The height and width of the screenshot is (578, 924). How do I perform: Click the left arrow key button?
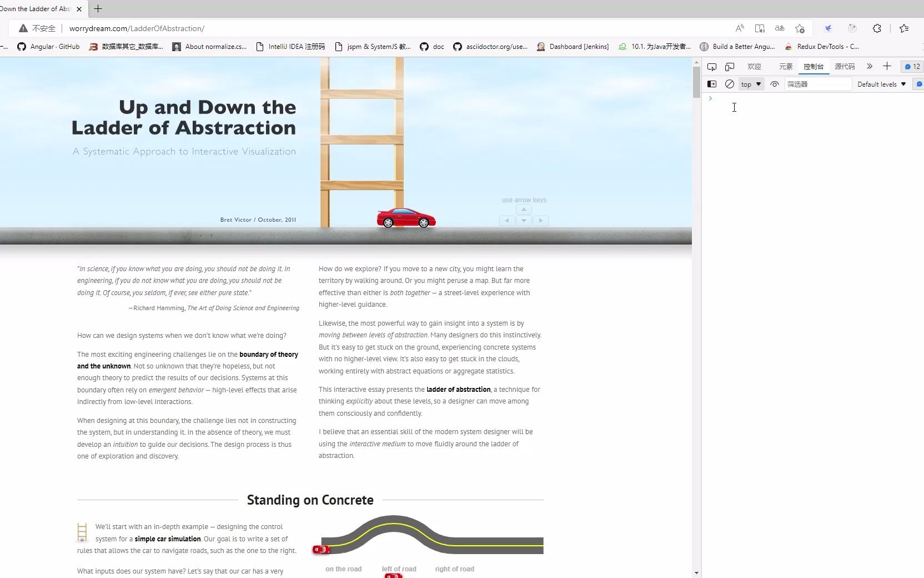pos(507,221)
